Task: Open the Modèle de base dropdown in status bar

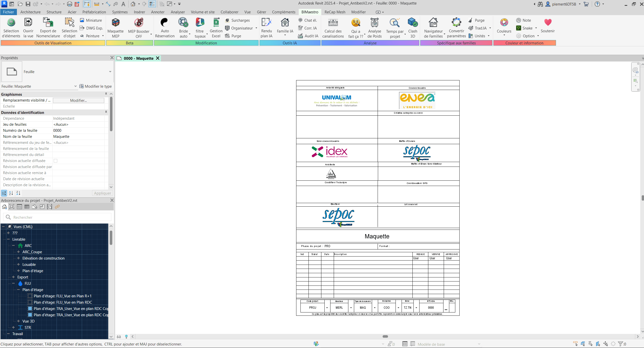Action: point(479,344)
